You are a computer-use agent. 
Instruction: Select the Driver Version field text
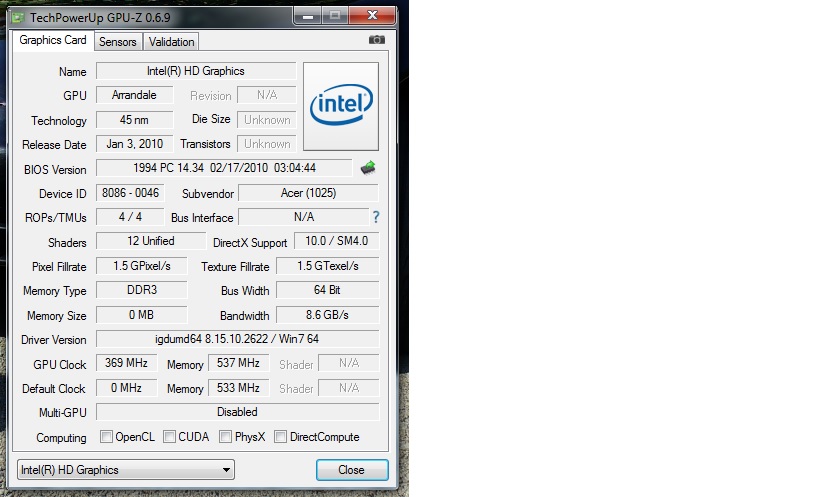tap(237, 339)
